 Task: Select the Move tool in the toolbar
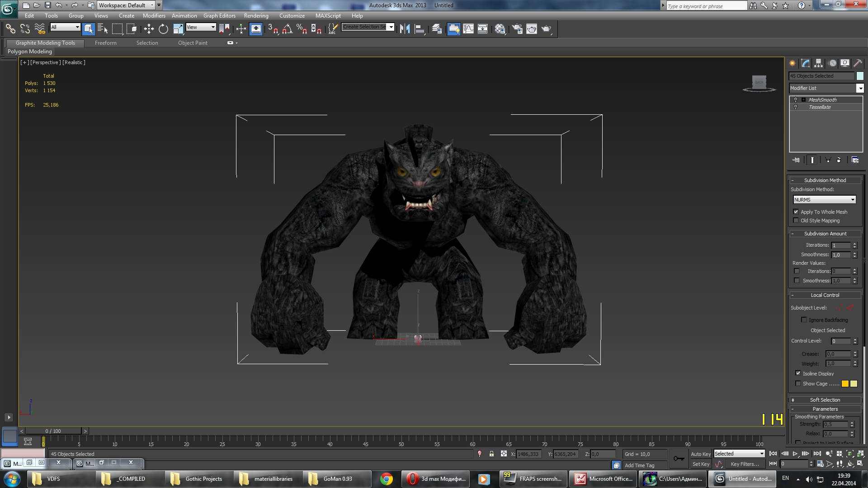click(149, 29)
